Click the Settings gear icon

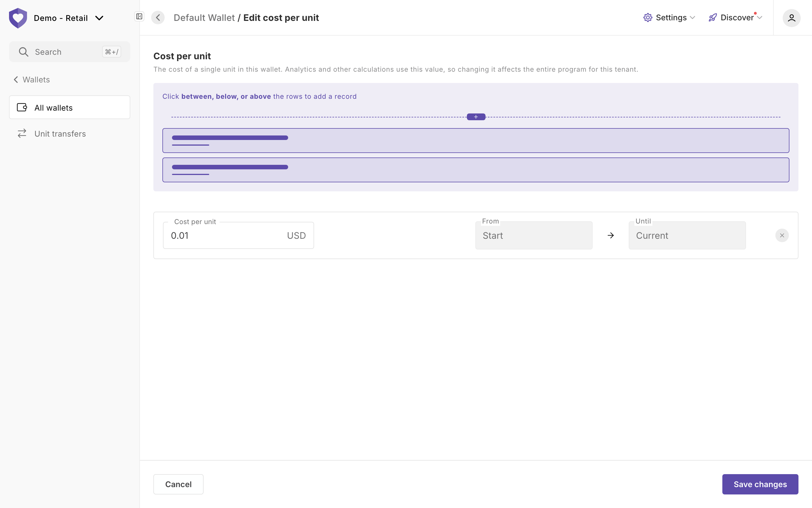click(648, 17)
